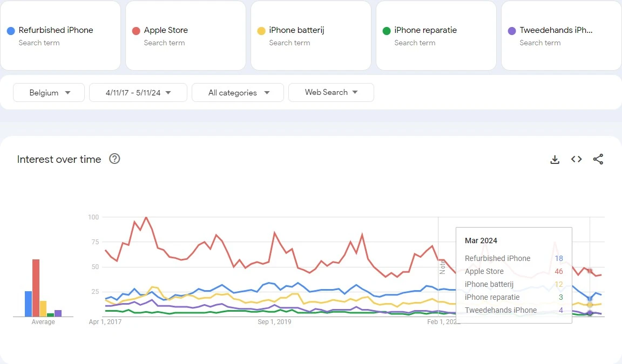622x364 pixels.
Task: Click the blue dot for Refurbished iPhone
Action: [x=11, y=31]
